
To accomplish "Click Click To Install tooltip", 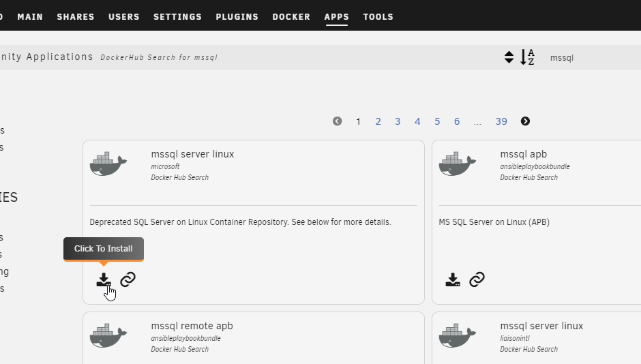I will (104, 248).
